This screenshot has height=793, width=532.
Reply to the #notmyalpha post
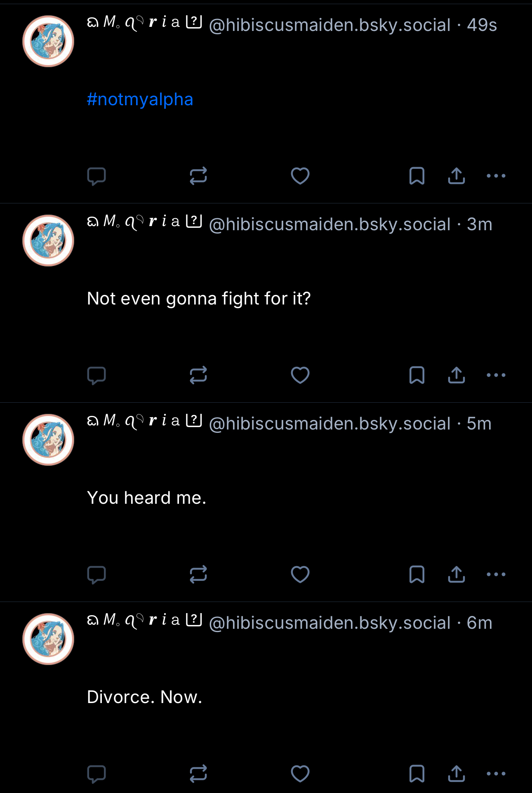click(x=97, y=176)
